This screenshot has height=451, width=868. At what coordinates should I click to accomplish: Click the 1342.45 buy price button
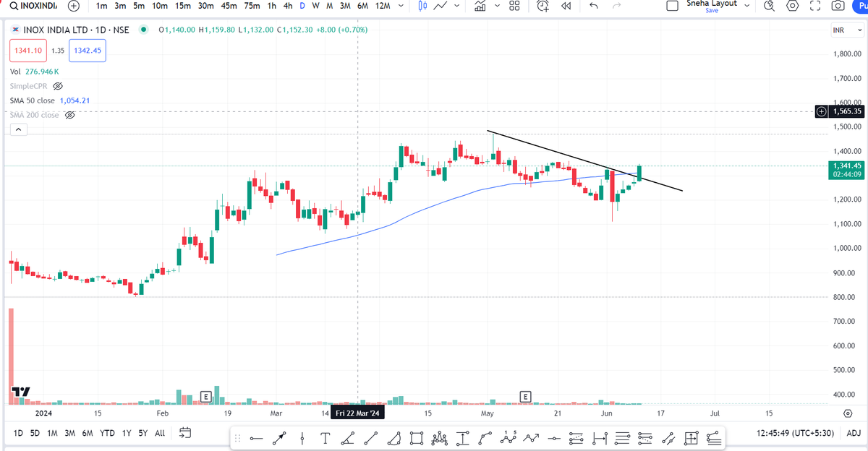tap(88, 51)
